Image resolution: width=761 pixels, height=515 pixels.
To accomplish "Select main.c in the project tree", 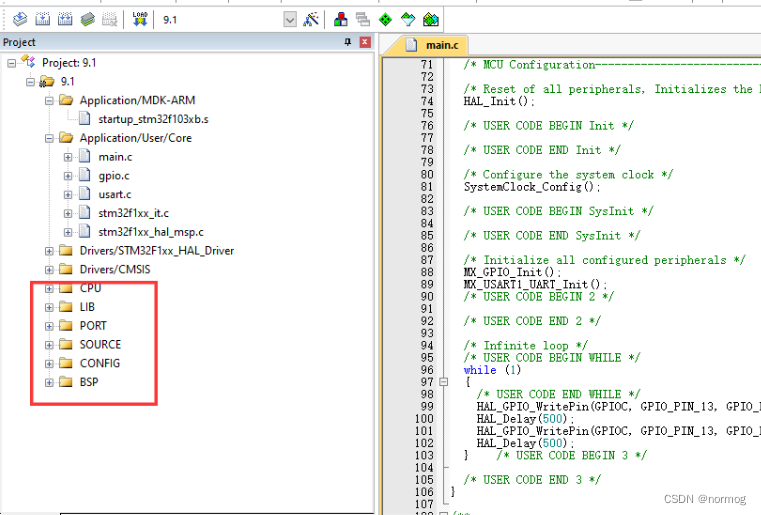I will (115, 157).
